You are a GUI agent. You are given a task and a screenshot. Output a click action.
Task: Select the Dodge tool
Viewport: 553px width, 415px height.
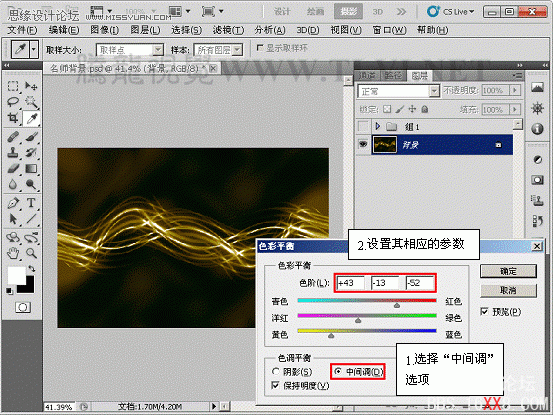(x=31, y=184)
